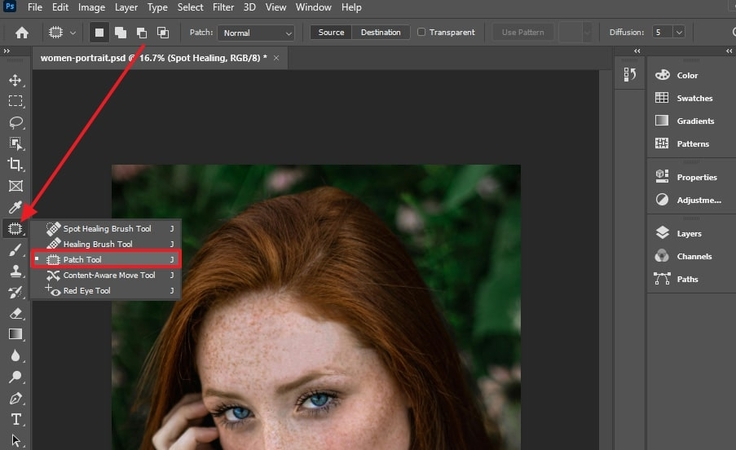The width and height of the screenshot is (736, 450).
Task: Select the Rectangular Marquee tool
Action: tap(15, 101)
